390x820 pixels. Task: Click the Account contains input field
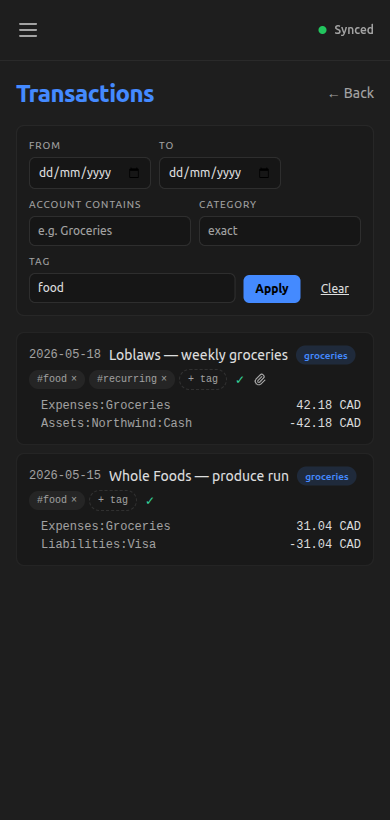click(110, 231)
